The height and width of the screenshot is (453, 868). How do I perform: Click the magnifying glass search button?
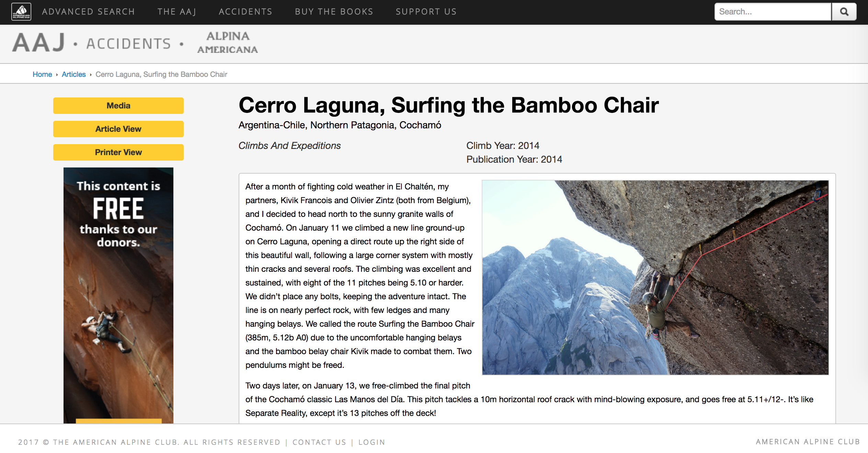[844, 12]
